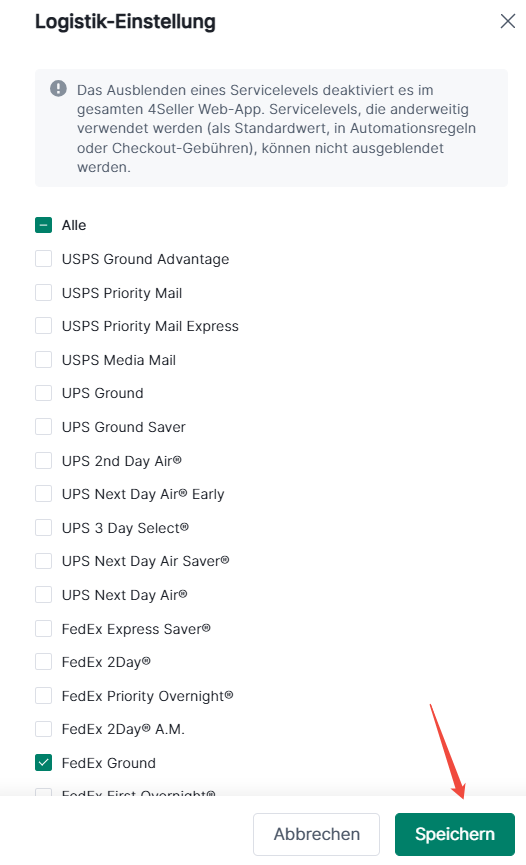The width and height of the screenshot is (526, 865).
Task: Enable UPS Next Day Air Early
Action: pyautogui.click(x=44, y=494)
